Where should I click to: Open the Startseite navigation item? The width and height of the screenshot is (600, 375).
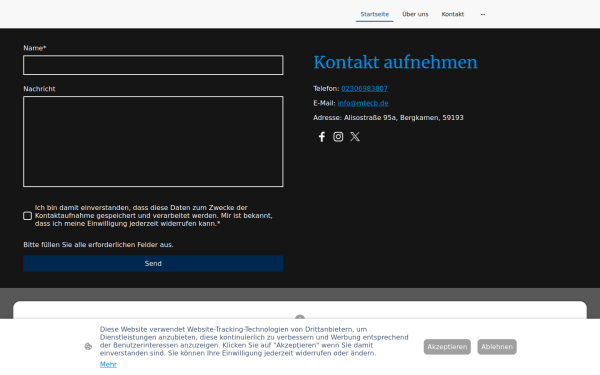point(374,14)
